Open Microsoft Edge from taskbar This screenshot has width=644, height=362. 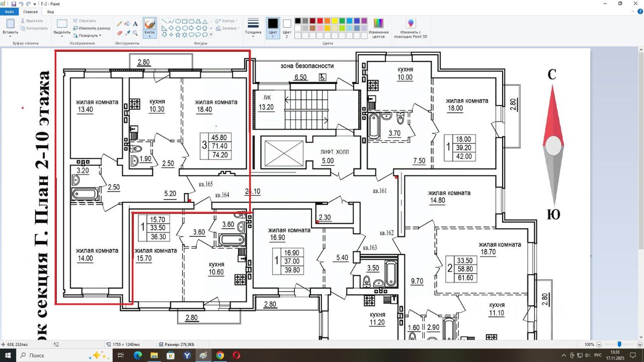(137, 355)
